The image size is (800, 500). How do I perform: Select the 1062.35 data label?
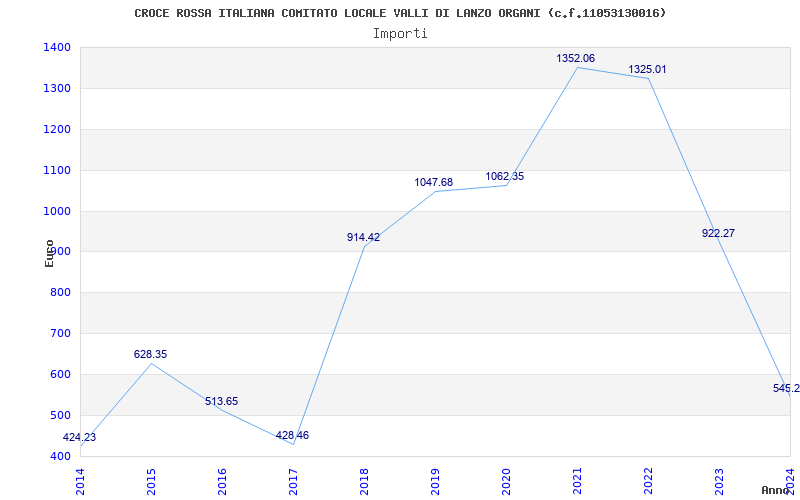pos(505,176)
